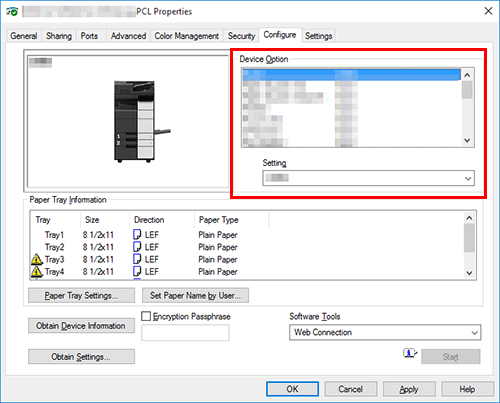Click Device Option list scroll down arrow
This screenshot has width=500, height=403.
coord(467,140)
